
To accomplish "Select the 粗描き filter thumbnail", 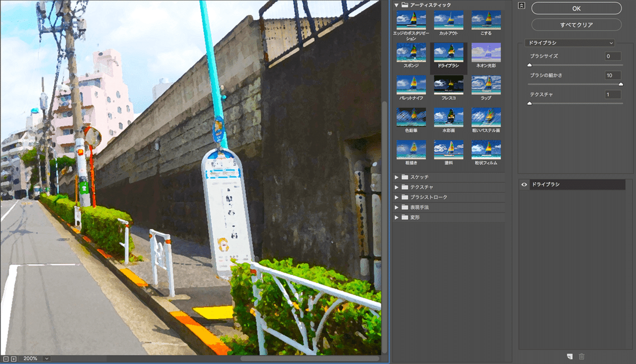I will tap(411, 149).
